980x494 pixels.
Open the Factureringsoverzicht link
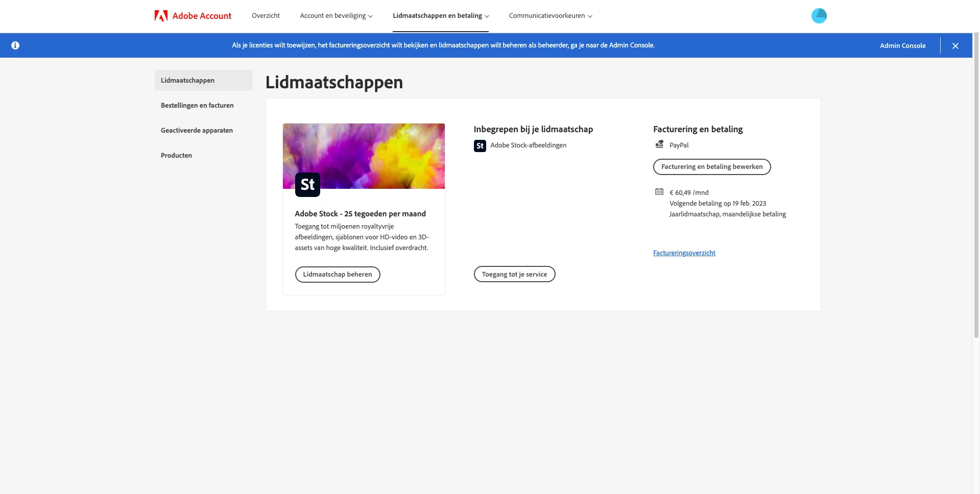click(684, 253)
